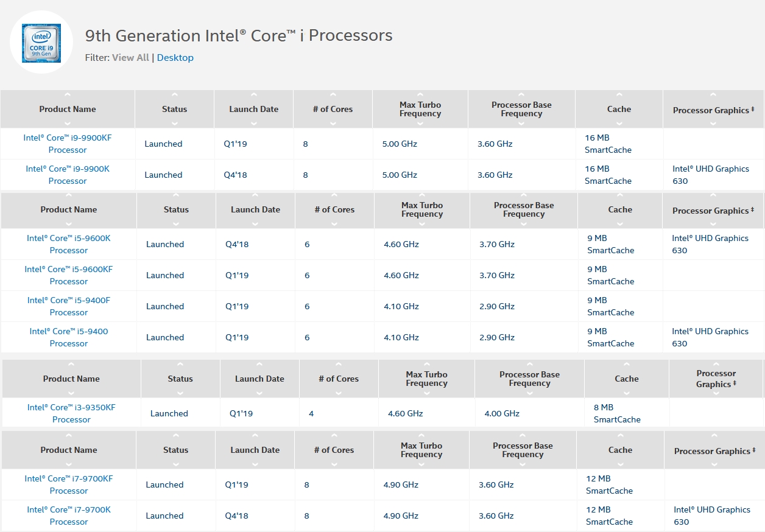The height and width of the screenshot is (532, 765).
Task: Sort the i3 table by Launch Date header
Action: point(259,379)
